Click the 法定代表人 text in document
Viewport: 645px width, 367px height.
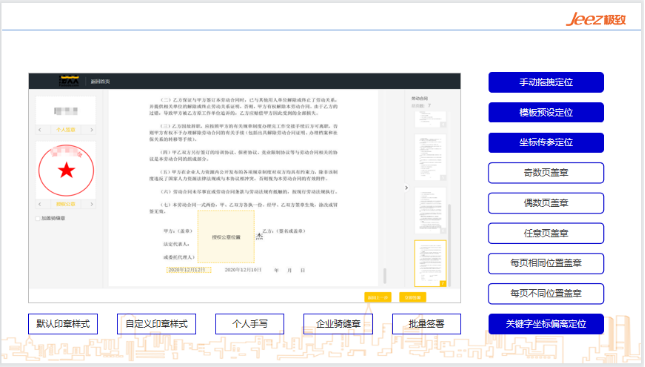pyautogui.click(x=176, y=244)
